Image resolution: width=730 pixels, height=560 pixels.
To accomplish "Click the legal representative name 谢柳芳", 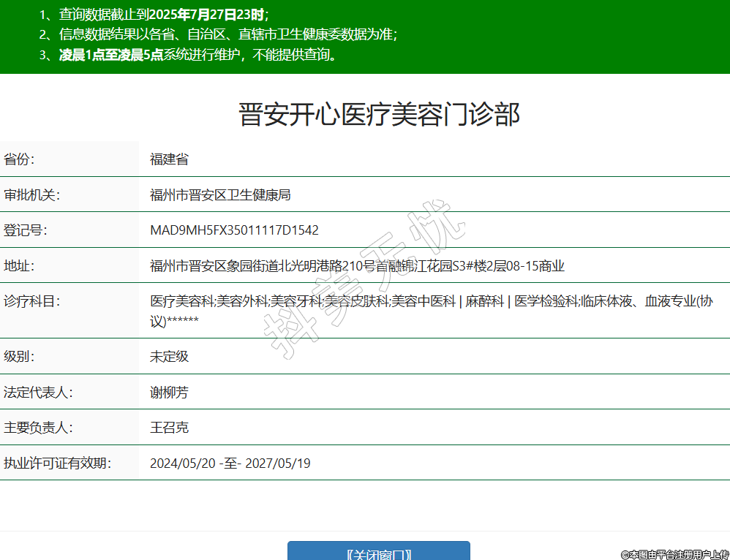I will coord(169,393).
